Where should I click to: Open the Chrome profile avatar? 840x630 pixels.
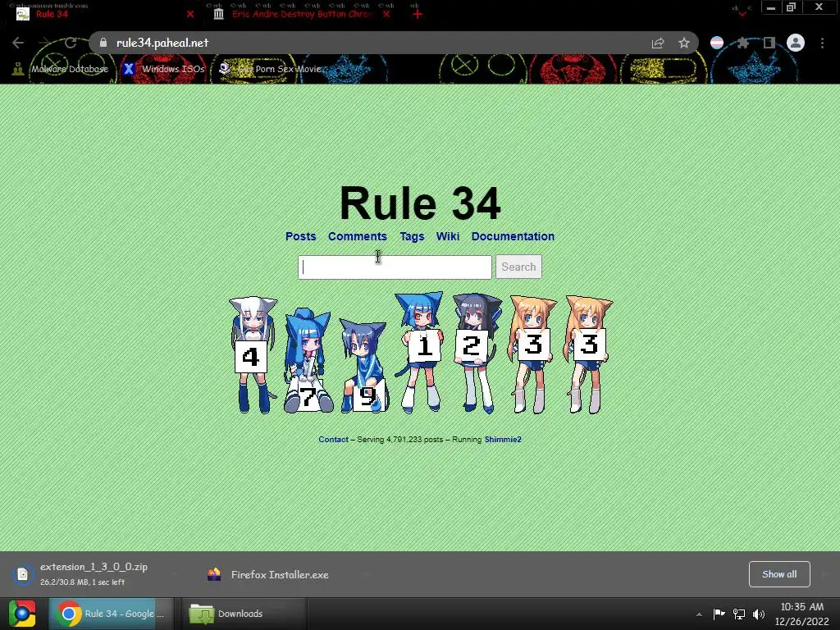[796, 43]
